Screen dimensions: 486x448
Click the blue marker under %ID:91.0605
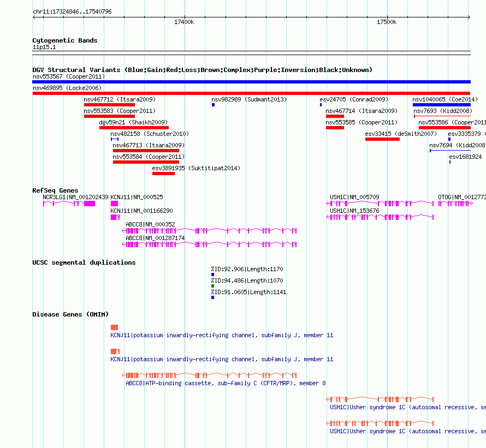click(212, 297)
